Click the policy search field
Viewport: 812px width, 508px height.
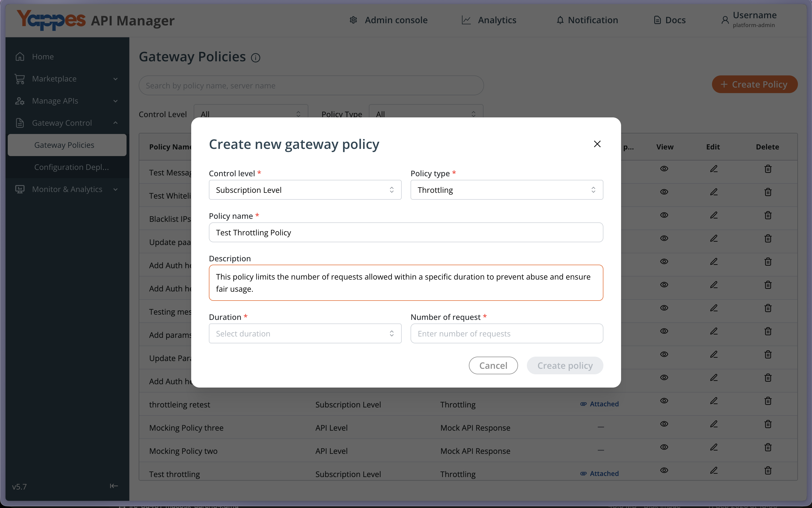coord(311,85)
